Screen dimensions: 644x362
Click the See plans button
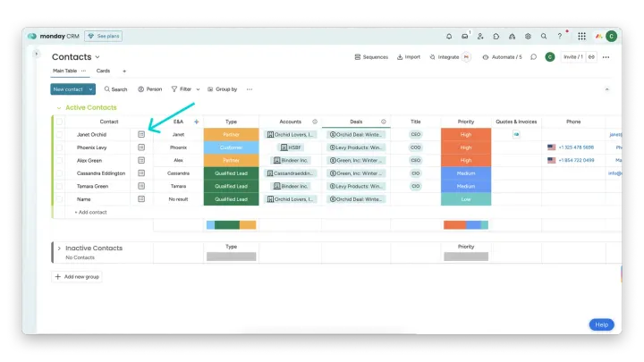[103, 36]
